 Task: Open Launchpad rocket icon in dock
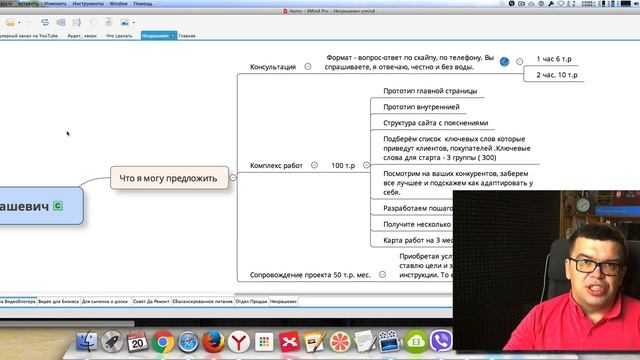coord(112,342)
